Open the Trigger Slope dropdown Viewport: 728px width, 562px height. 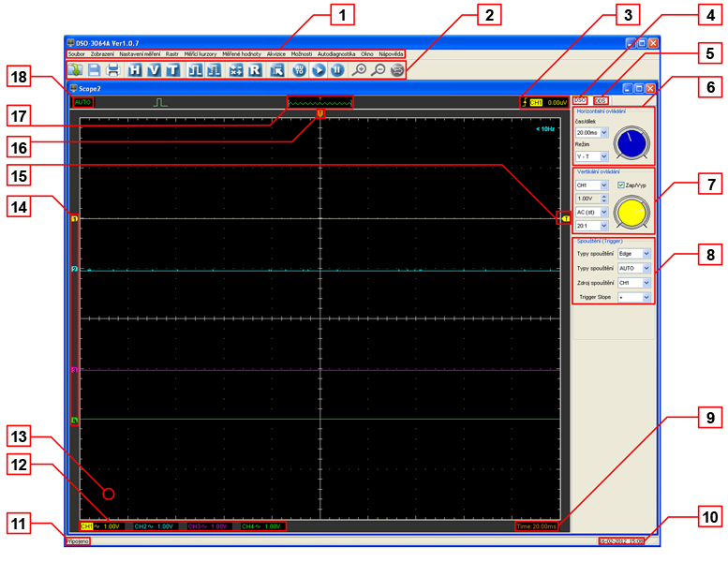tap(646, 297)
